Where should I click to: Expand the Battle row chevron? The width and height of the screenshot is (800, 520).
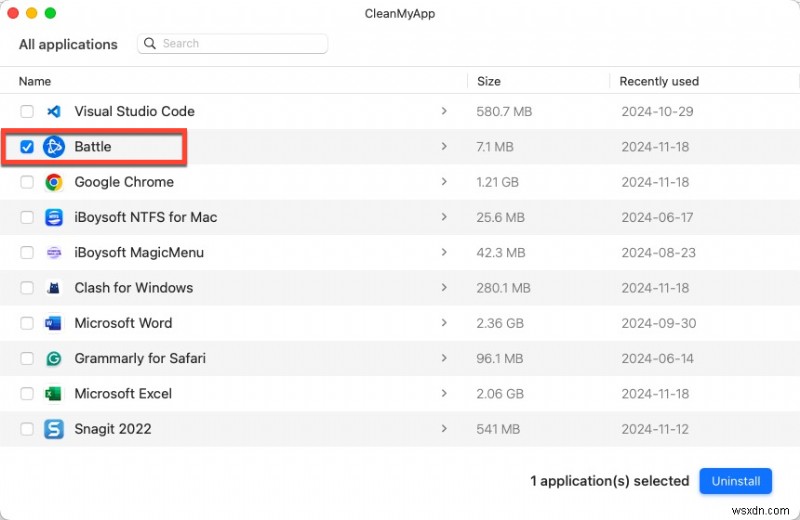444,146
